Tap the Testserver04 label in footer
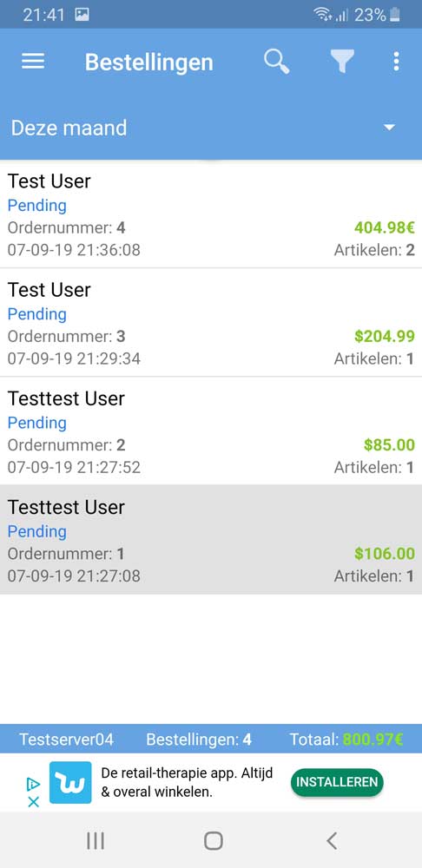The height and width of the screenshot is (868, 422). click(x=67, y=739)
